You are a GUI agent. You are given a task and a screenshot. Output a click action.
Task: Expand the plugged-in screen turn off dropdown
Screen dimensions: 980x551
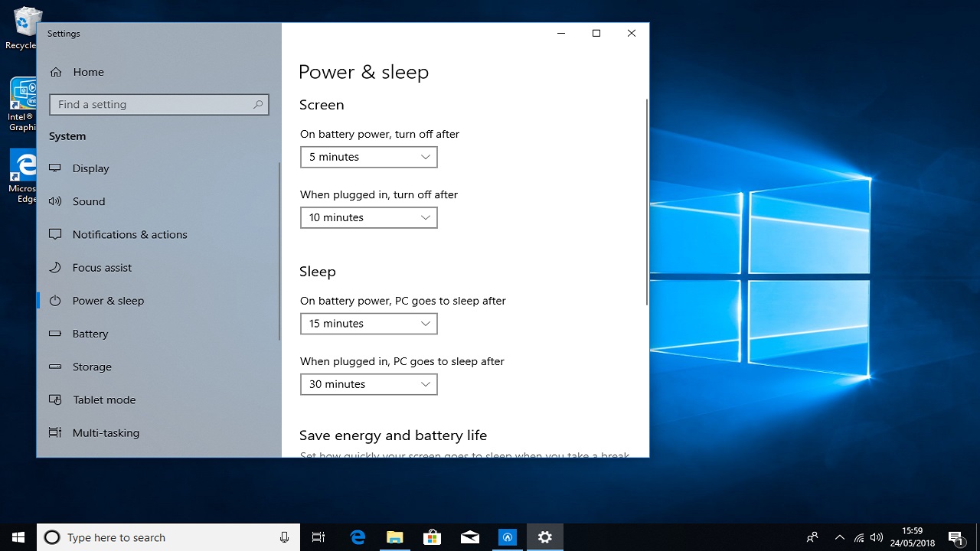[368, 217]
